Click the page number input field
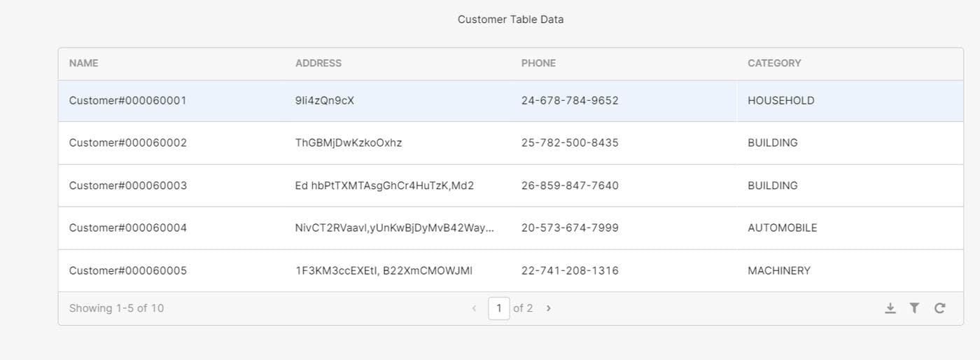This screenshot has height=360, width=980. [498, 308]
